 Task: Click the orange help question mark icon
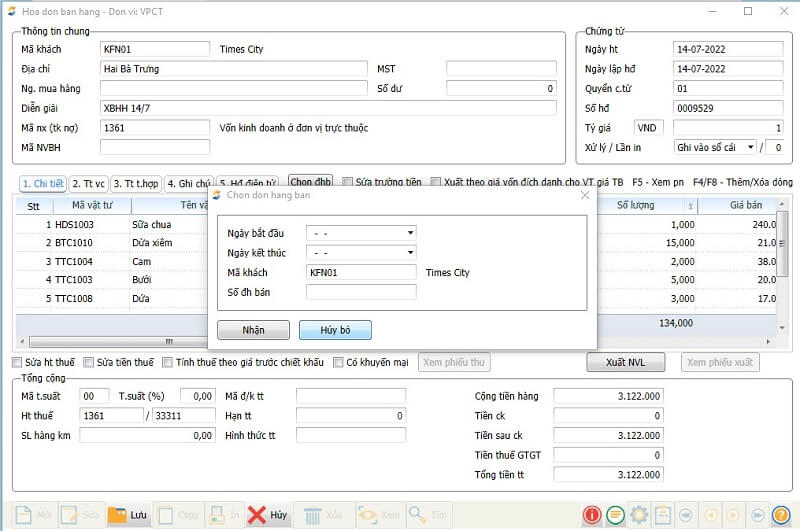[x=781, y=515]
